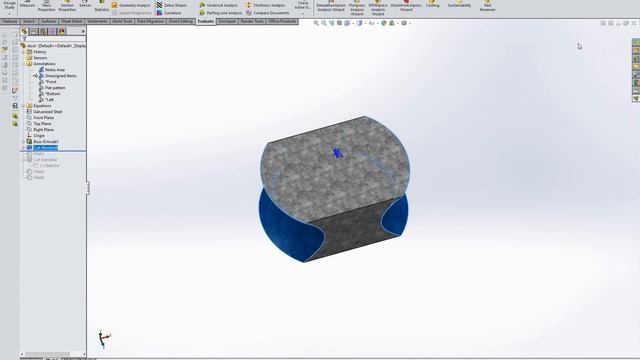Switch to the Render Tools tab
Viewport: 640px width, 360px height.
click(x=252, y=21)
